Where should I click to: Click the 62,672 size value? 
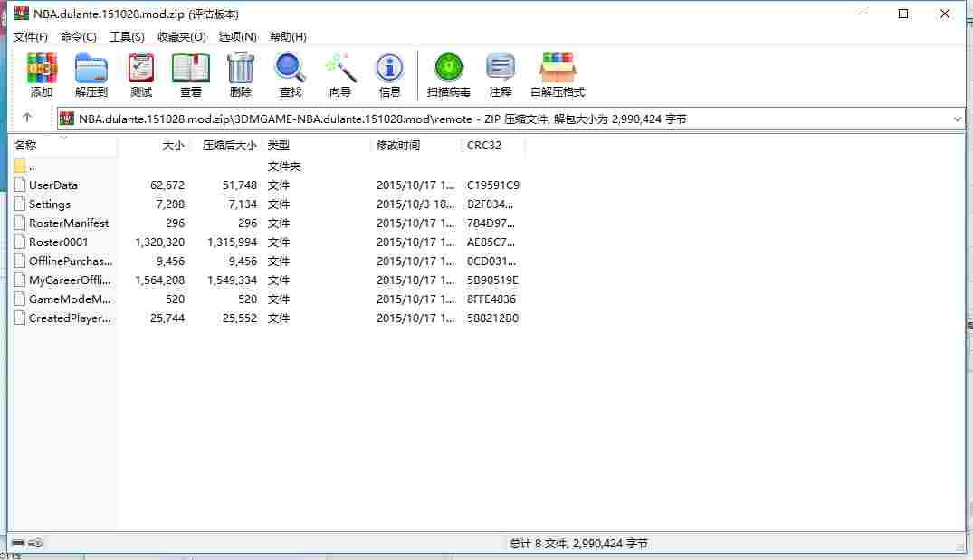pos(167,185)
